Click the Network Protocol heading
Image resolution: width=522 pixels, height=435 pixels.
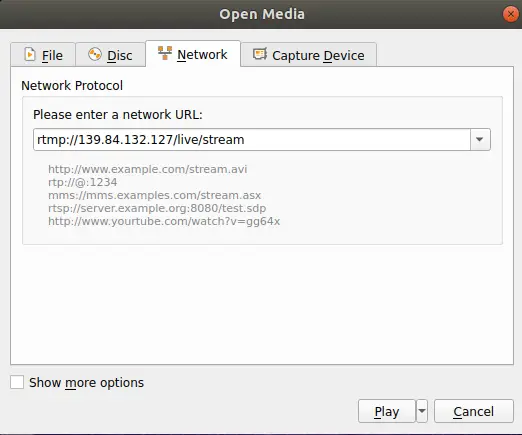point(72,86)
